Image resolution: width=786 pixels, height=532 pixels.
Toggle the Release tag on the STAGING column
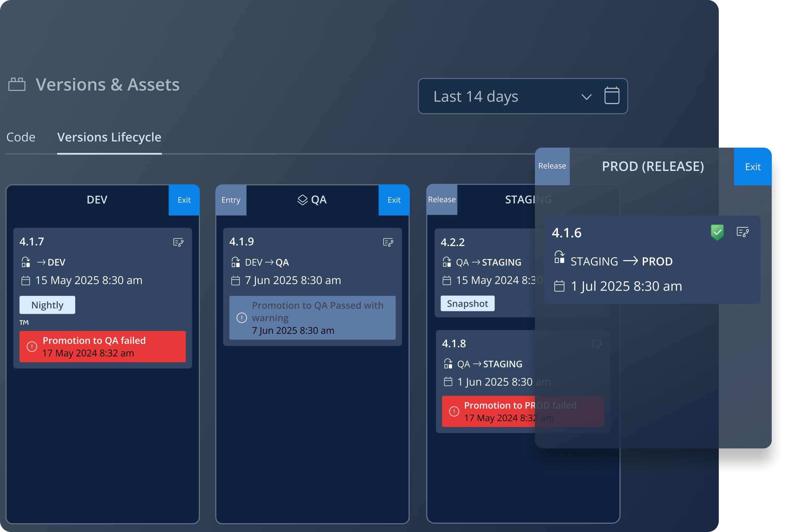click(442, 199)
